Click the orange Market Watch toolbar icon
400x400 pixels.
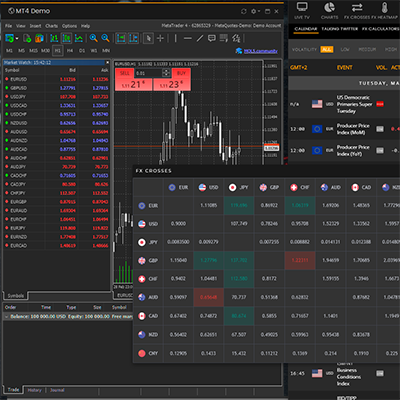point(39,38)
